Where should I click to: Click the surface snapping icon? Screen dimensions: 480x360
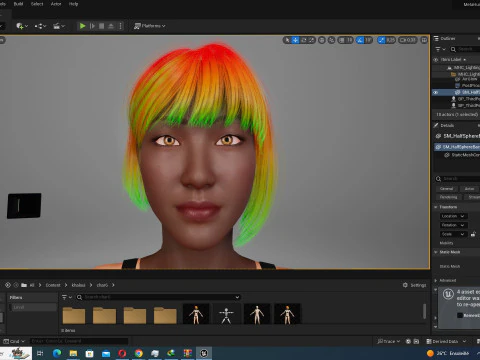coord(332,40)
